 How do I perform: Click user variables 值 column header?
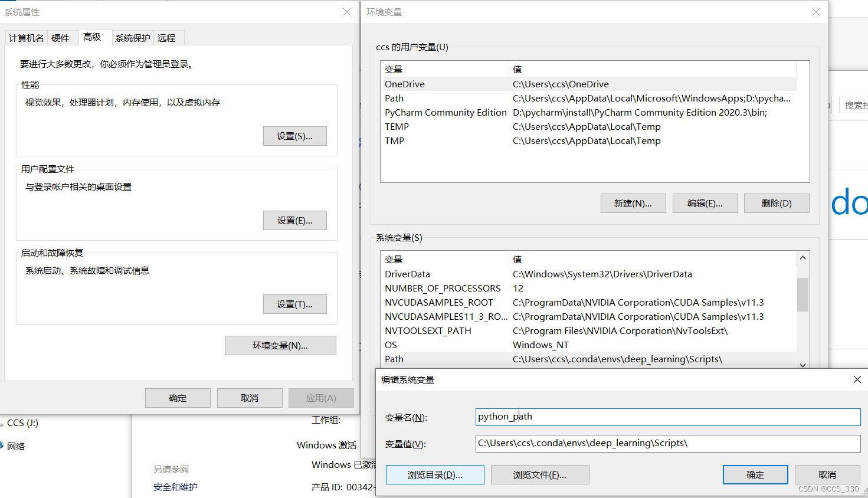653,69
